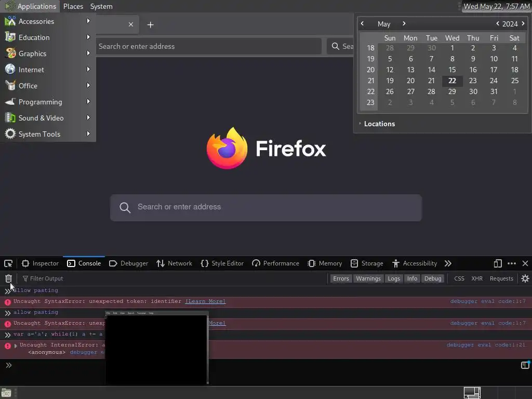Toggle Warnings filter in console
This screenshot has width=532, height=399.
(x=368, y=278)
